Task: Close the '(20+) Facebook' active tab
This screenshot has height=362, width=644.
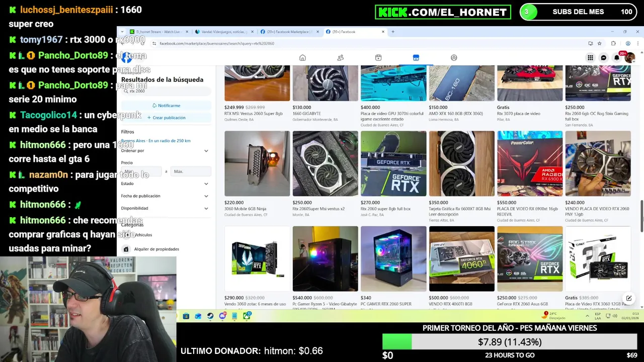Action: [x=383, y=32]
